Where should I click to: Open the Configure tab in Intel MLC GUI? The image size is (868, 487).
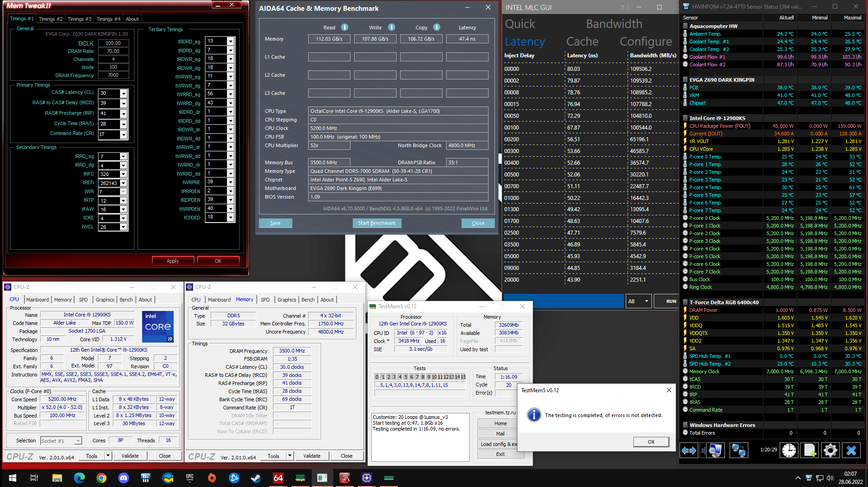[646, 42]
